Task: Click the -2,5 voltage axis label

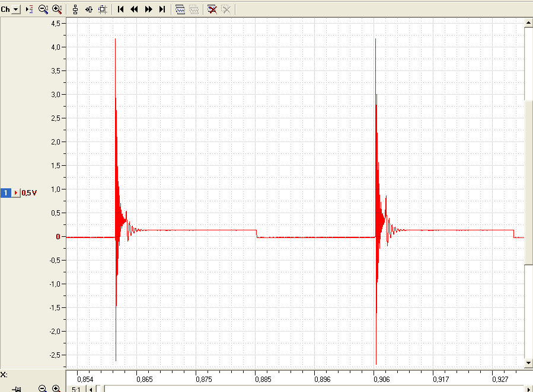Action: click(55, 355)
